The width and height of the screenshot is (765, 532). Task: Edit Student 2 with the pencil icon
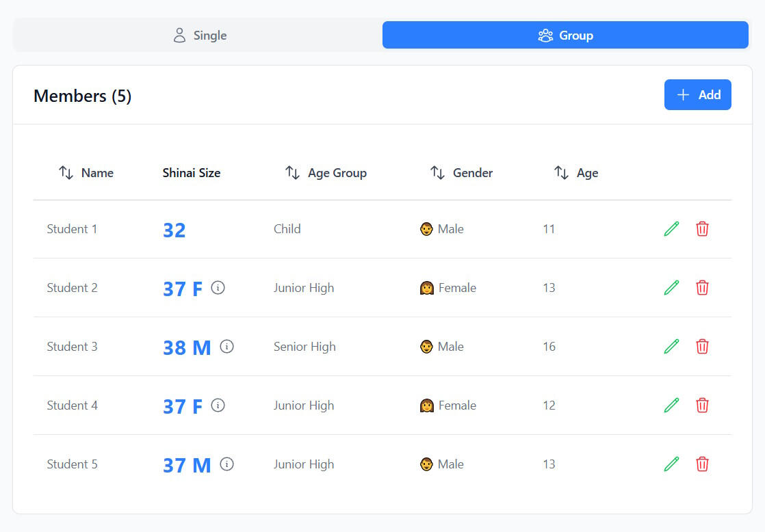coord(671,288)
